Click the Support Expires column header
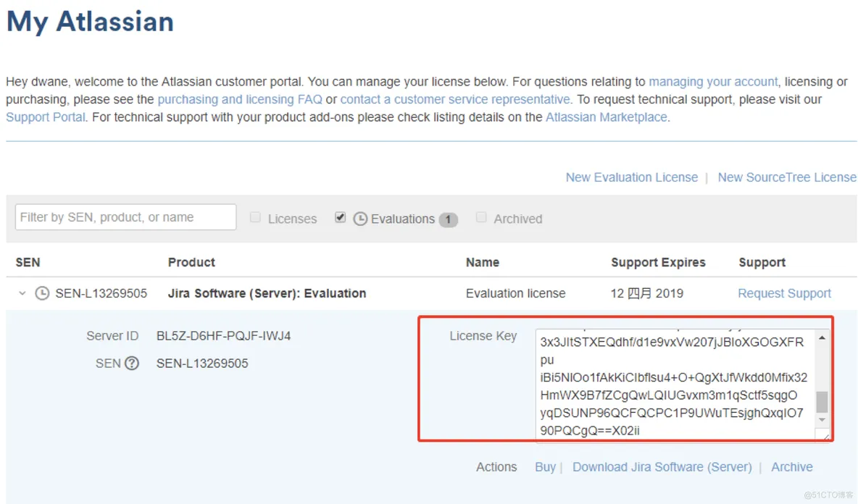The image size is (858, 504). [658, 262]
